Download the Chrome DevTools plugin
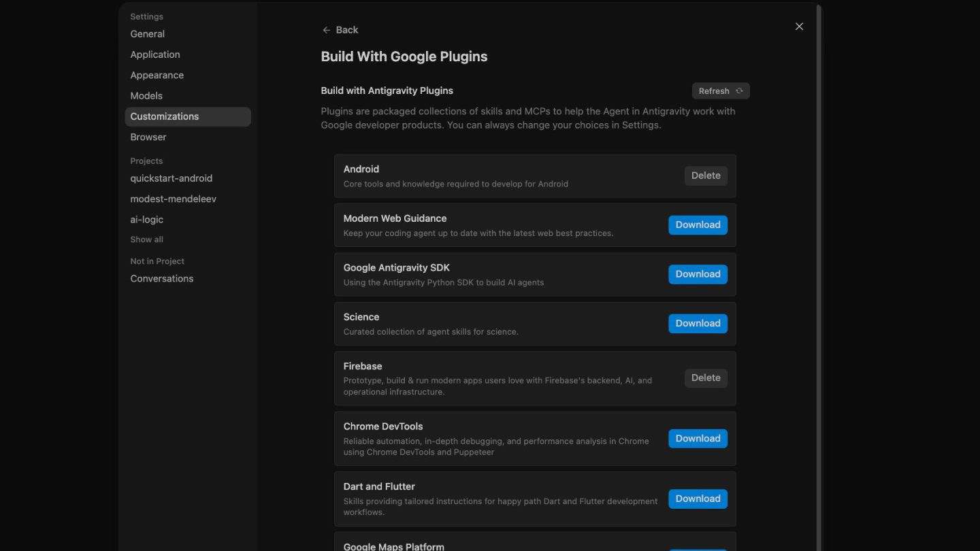980x551 pixels. (x=698, y=439)
